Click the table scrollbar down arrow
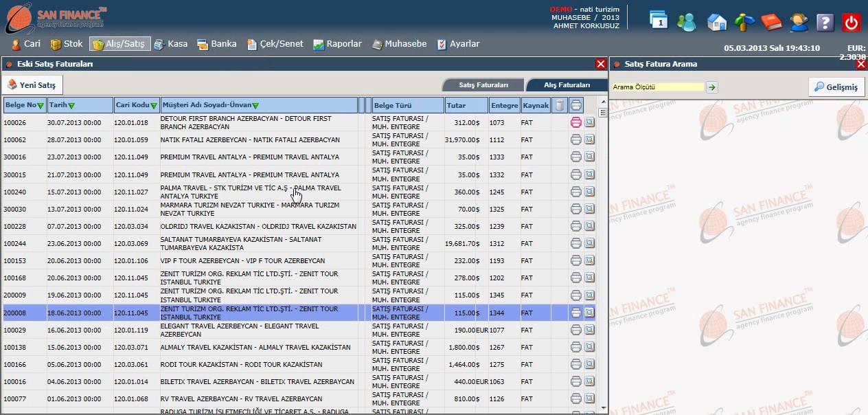 [602, 407]
